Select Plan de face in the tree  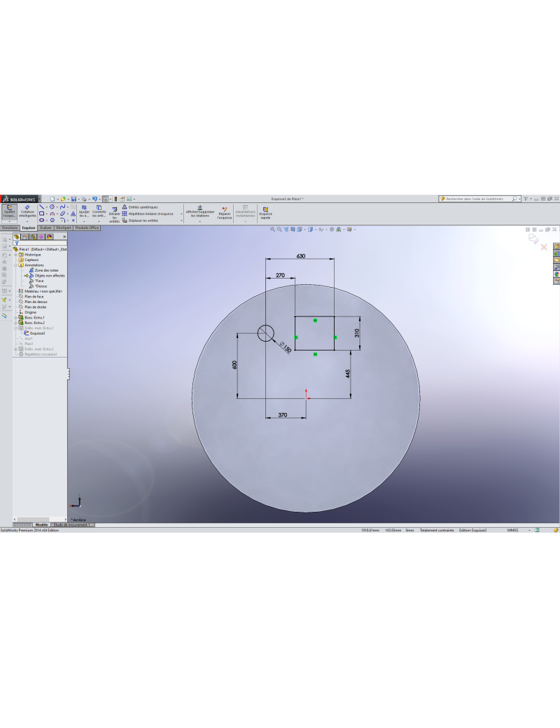coord(34,296)
